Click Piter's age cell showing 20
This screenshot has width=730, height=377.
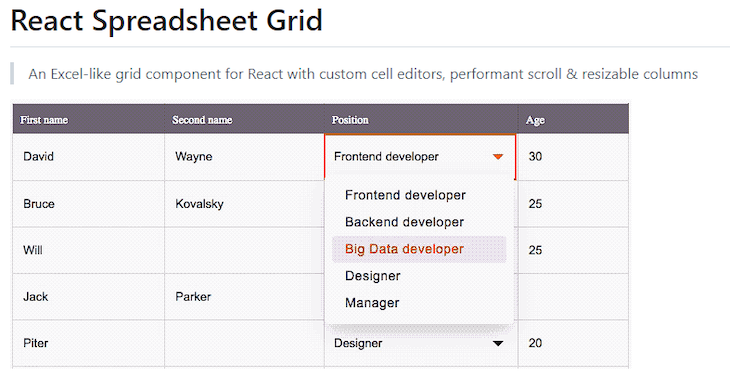(573, 343)
